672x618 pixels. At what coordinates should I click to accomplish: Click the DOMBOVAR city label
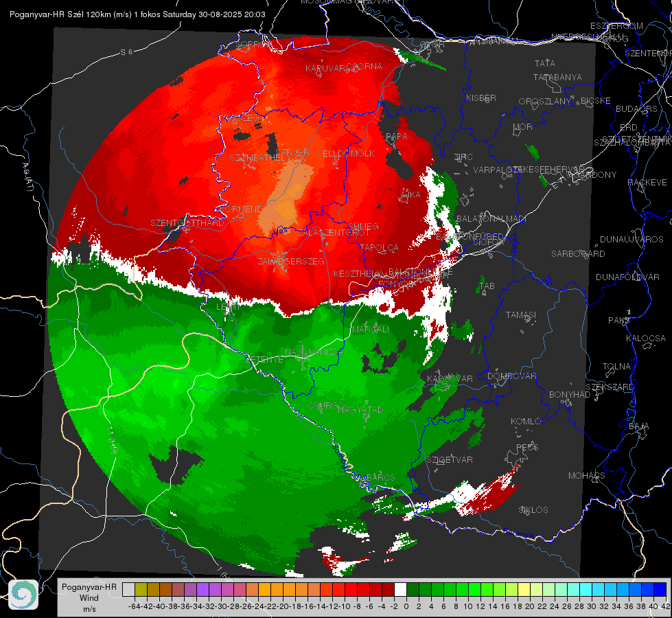click(x=511, y=376)
